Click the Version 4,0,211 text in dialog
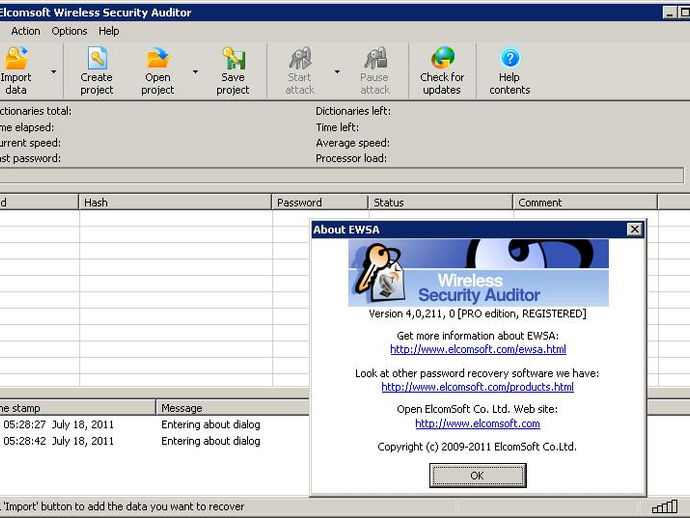The image size is (690, 518). (x=477, y=314)
